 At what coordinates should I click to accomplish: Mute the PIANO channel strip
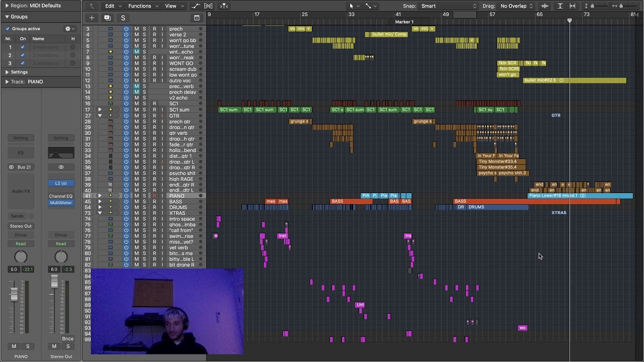[14, 346]
